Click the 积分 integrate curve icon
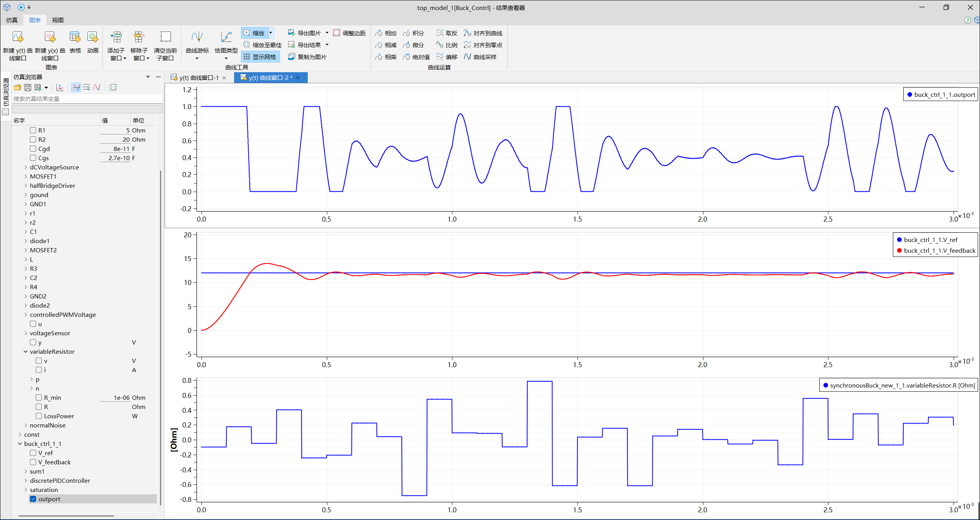Screen dimensions: 980x520 pyautogui.click(x=407, y=33)
